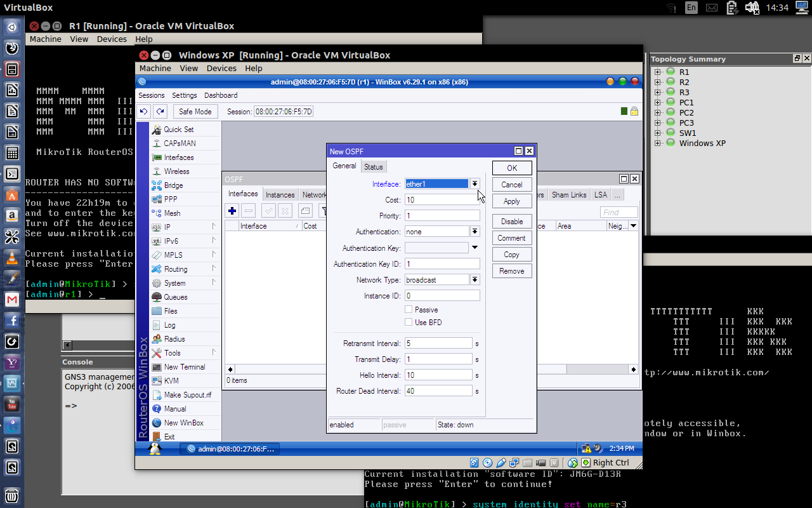Open Manual in WinBox sidebar
Image resolution: width=812 pixels, height=508 pixels.
tap(174, 409)
